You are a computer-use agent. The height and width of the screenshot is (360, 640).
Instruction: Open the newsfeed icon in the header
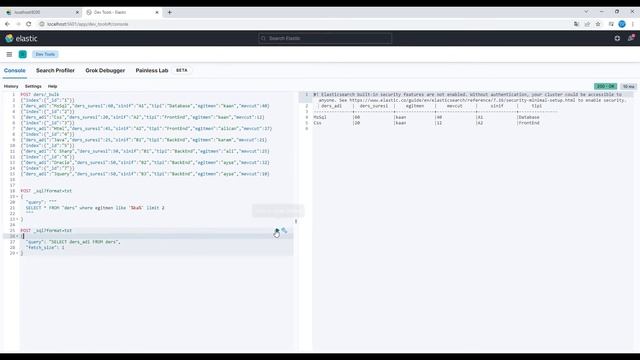631,38
